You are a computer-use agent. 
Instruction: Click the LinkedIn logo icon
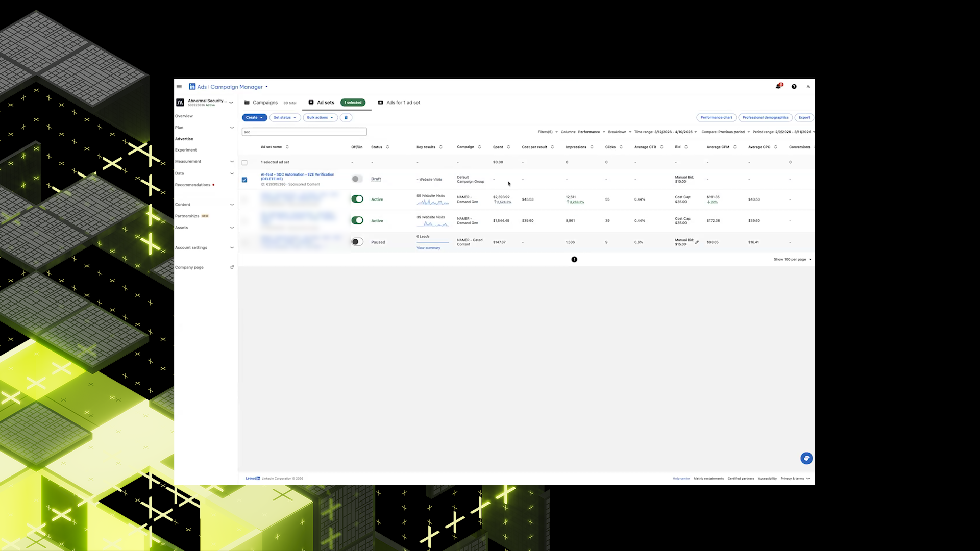[x=192, y=87]
